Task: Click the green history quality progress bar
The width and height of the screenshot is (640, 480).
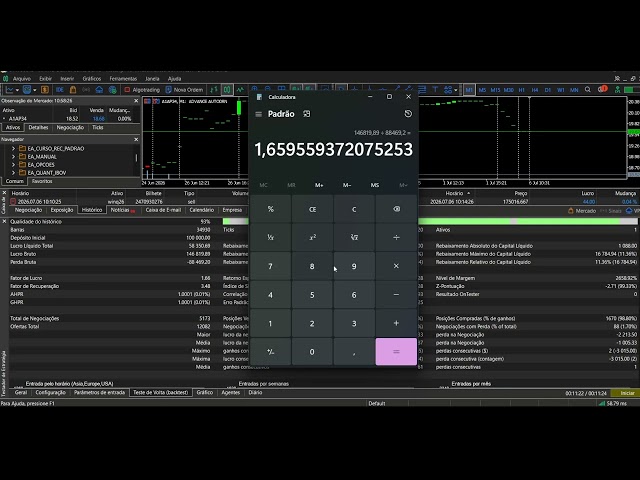Action: pyautogui.click(x=528, y=221)
